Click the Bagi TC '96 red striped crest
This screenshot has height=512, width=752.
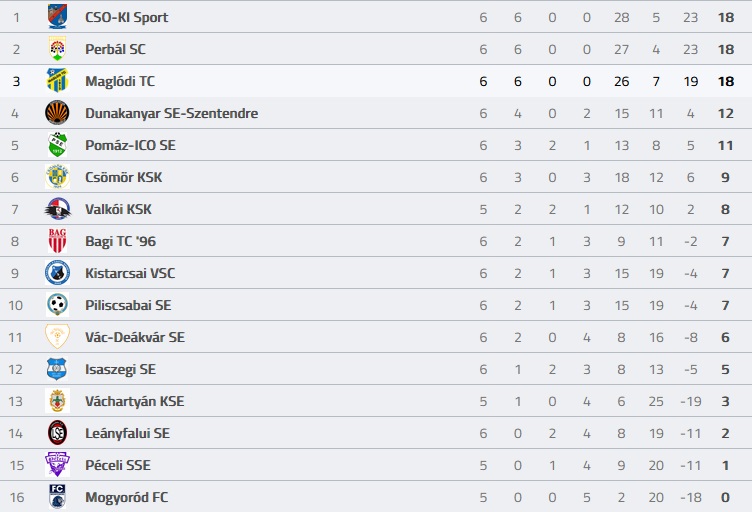(x=57, y=241)
